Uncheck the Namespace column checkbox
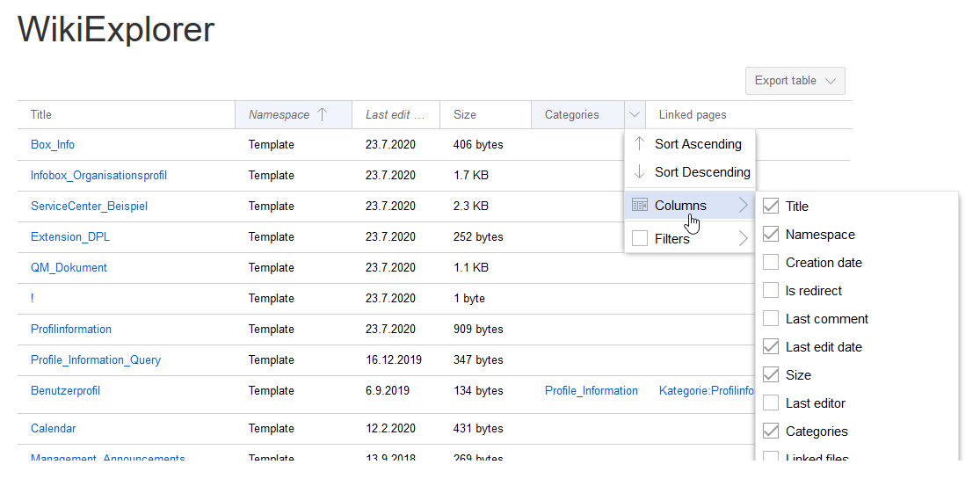Image resolution: width=980 pixels, height=486 pixels. tap(771, 235)
